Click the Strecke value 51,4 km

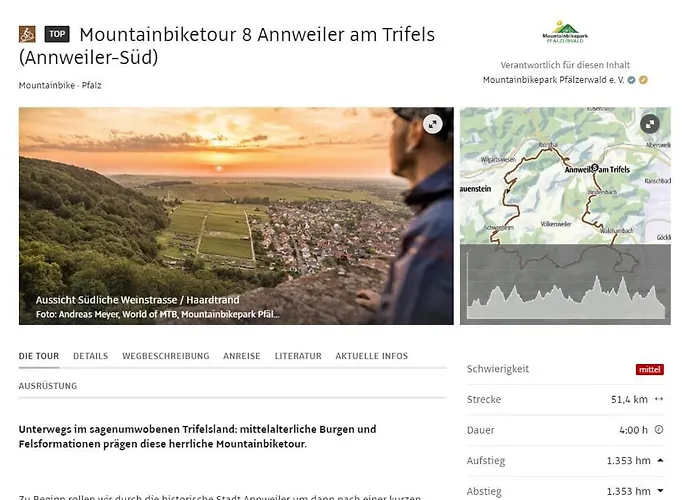(x=629, y=399)
